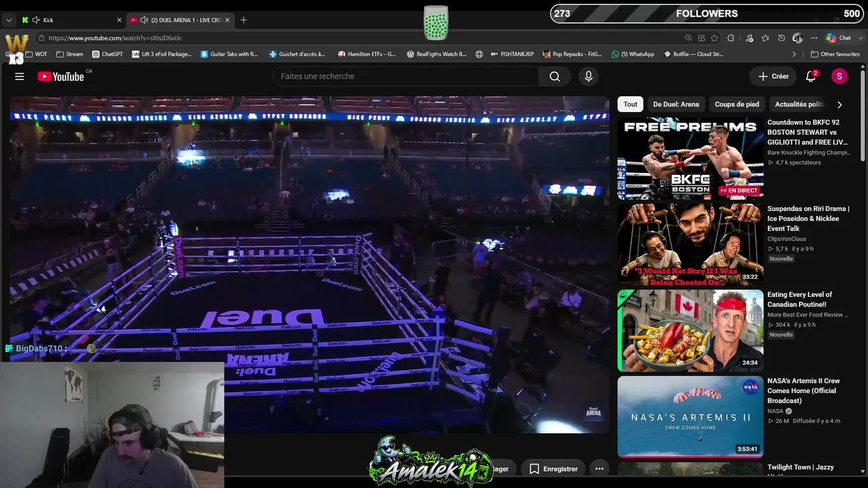The width and height of the screenshot is (868, 488).
Task: Open NASA's Artemis II Crew title
Action: click(x=804, y=390)
